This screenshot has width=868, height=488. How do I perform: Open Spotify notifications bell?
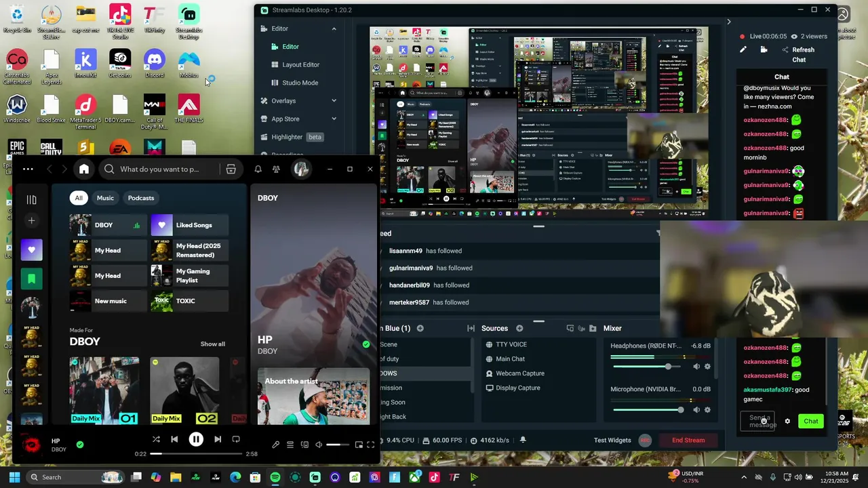pyautogui.click(x=258, y=169)
